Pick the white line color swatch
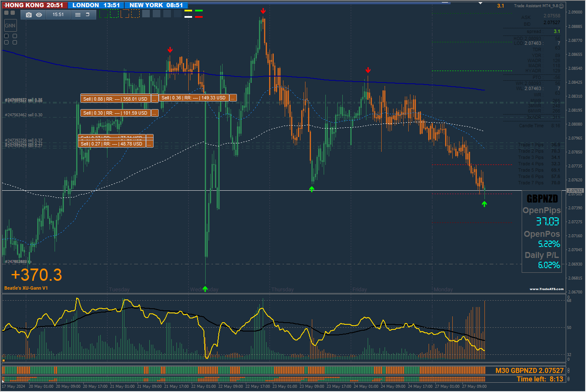 (188, 17)
